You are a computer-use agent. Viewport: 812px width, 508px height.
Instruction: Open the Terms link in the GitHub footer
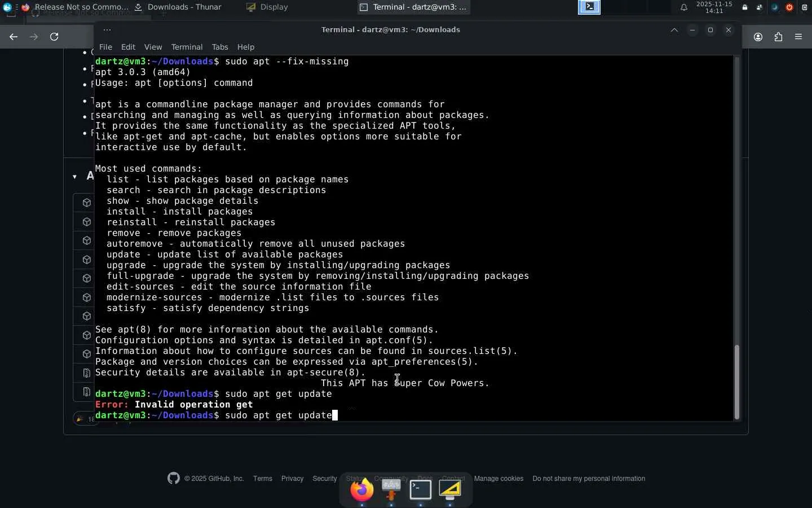coord(263,479)
